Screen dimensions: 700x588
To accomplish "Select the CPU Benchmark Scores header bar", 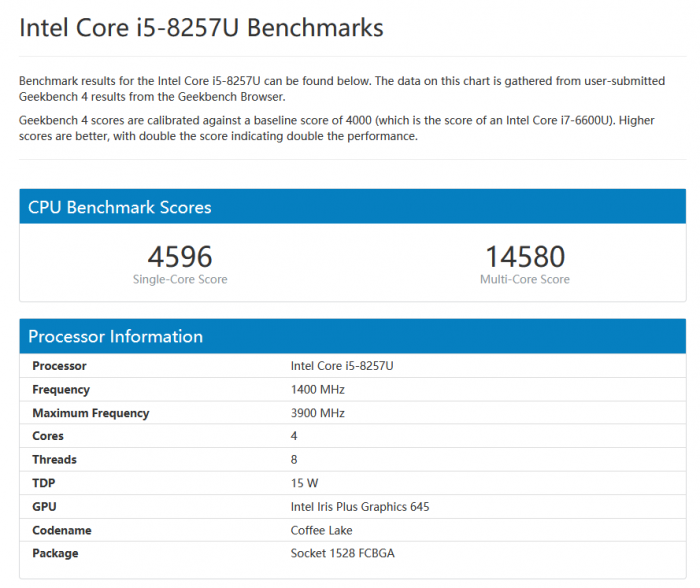I will click(x=352, y=208).
